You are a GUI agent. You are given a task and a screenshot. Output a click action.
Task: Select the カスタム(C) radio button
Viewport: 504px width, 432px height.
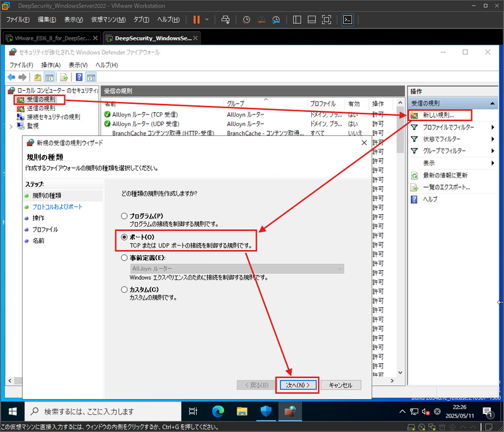pos(124,290)
